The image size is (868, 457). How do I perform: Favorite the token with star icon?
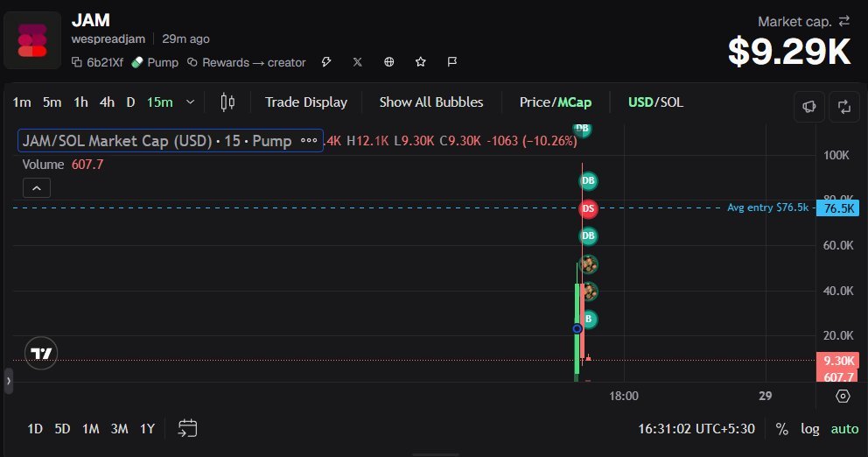click(421, 62)
